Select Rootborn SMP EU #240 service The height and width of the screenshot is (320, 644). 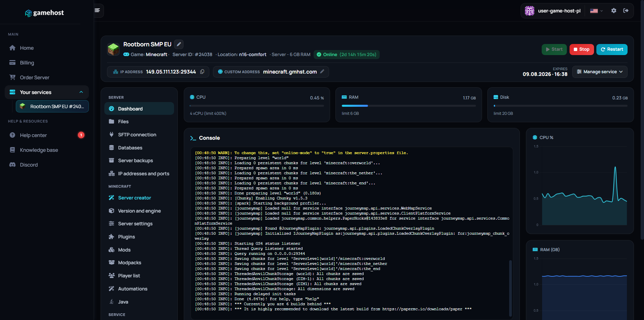tap(52, 106)
